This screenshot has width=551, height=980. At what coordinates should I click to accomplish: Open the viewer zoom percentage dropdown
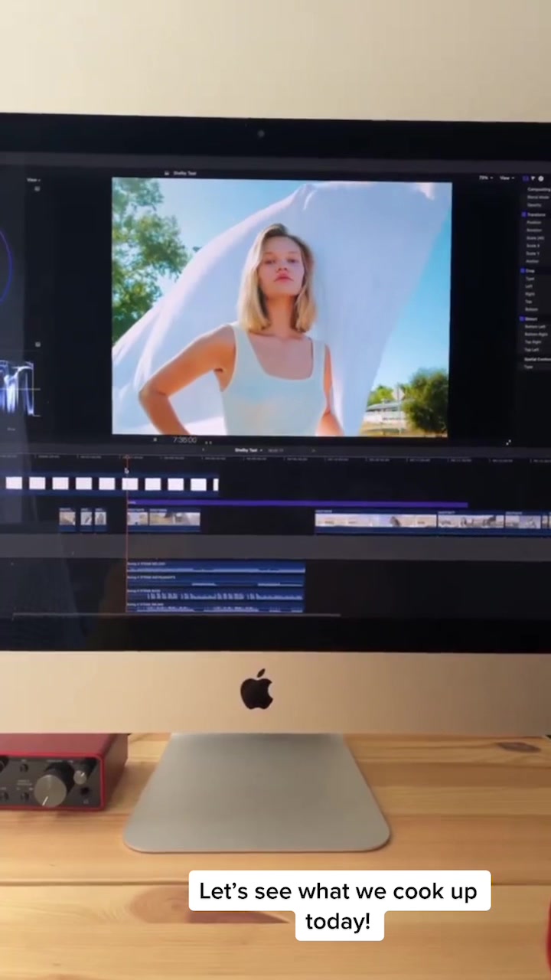484,178
